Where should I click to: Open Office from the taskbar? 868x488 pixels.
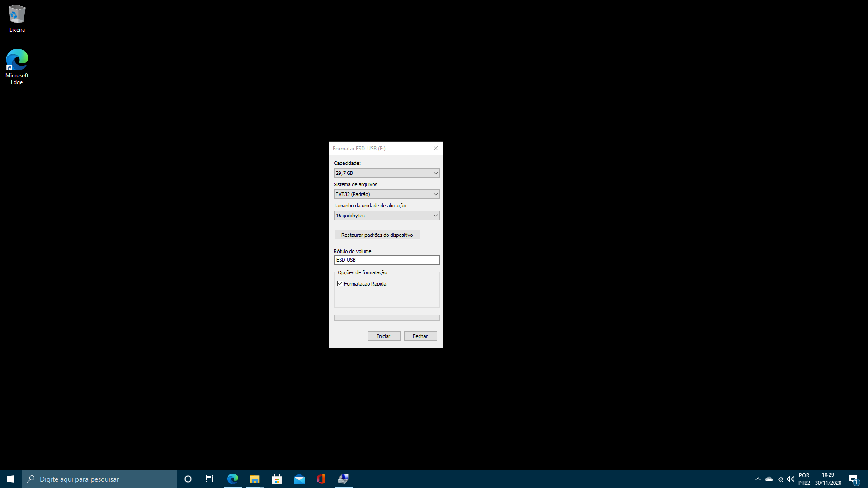(321, 479)
